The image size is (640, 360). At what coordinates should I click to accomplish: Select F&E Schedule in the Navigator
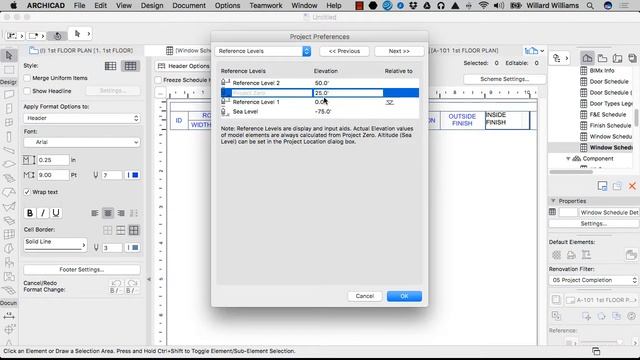608,115
